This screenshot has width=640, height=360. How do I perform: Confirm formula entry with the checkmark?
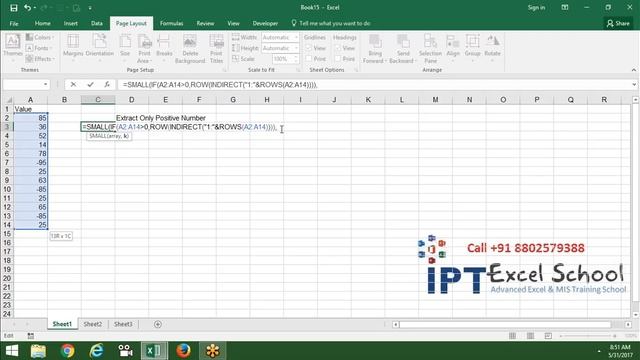click(90, 84)
